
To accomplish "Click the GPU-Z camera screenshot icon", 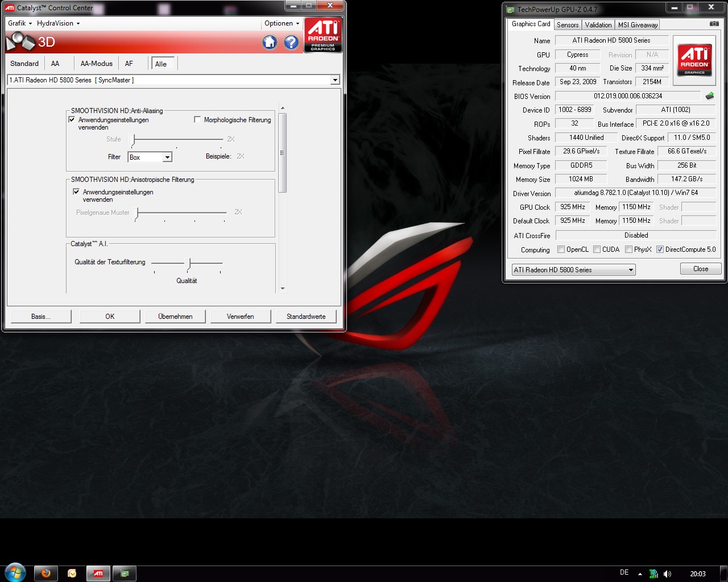I will 714,24.
